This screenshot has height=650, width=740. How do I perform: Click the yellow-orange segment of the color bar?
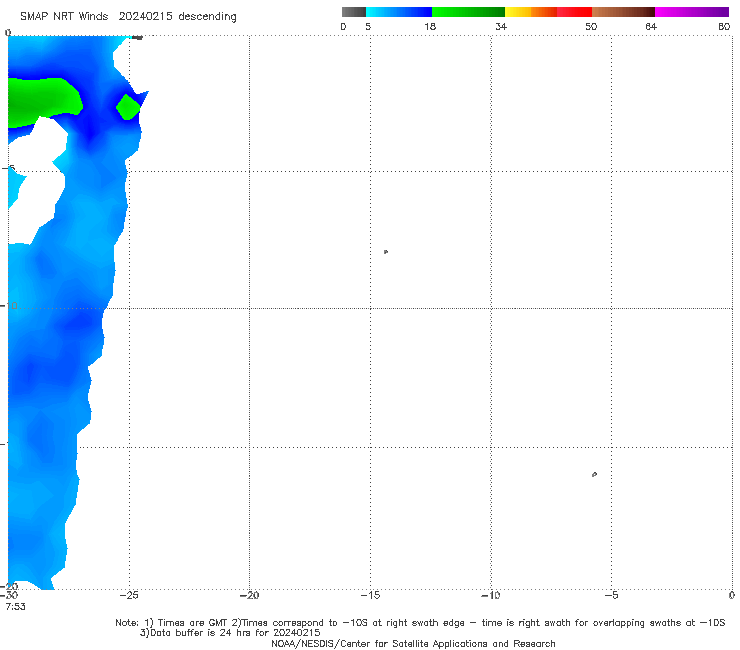pos(531,12)
